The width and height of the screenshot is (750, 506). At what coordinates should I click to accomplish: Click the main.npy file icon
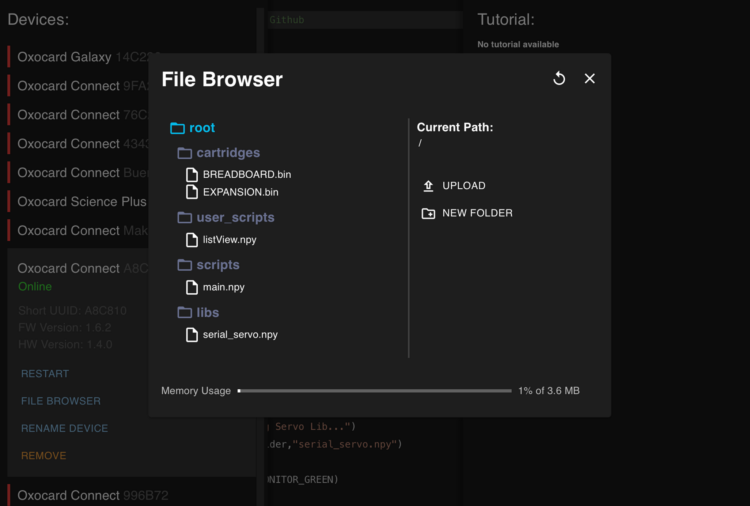[x=193, y=287]
